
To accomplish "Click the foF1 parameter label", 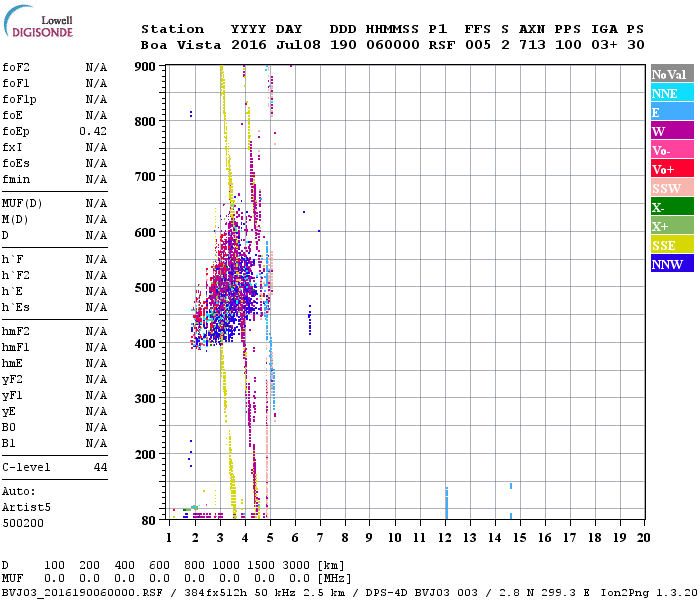I will pyautogui.click(x=16, y=83).
